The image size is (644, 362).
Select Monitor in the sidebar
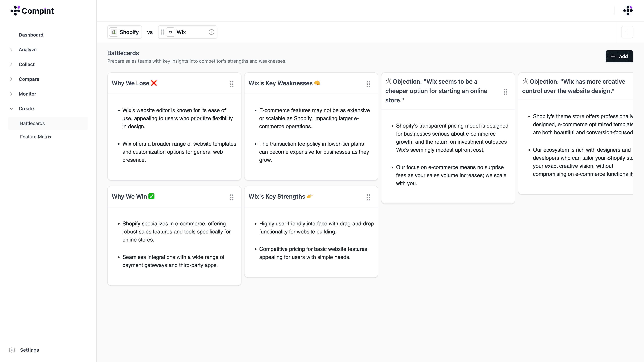point(28,94)
